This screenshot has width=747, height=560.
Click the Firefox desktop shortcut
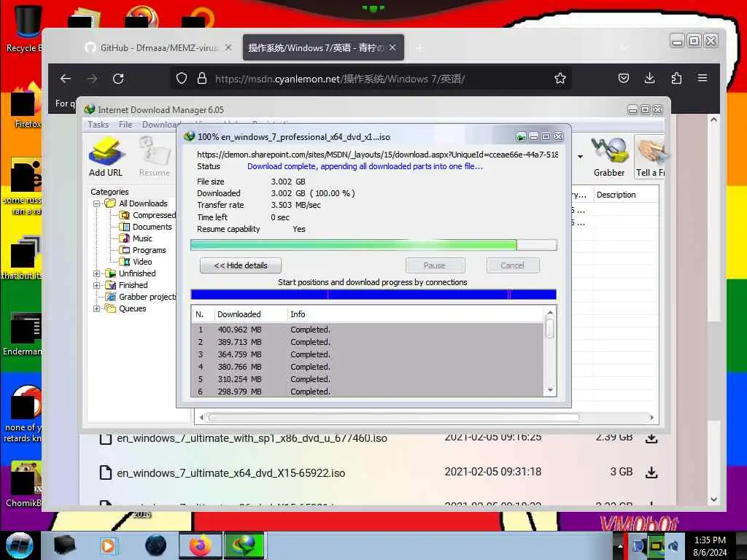26,106
